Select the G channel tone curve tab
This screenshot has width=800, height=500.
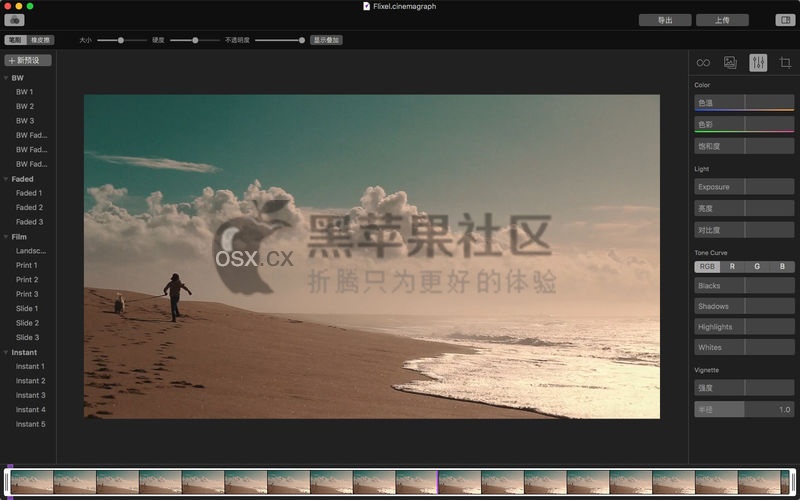pos(757,266)
